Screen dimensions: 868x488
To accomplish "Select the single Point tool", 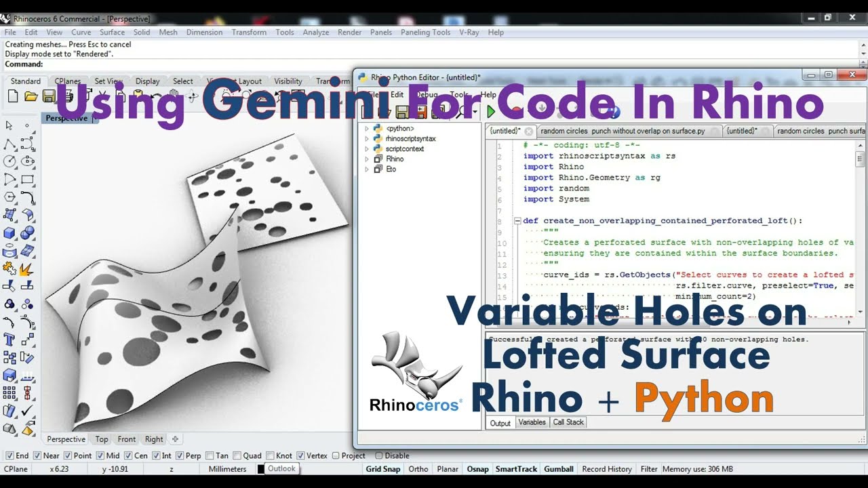I will coord(27,125).
